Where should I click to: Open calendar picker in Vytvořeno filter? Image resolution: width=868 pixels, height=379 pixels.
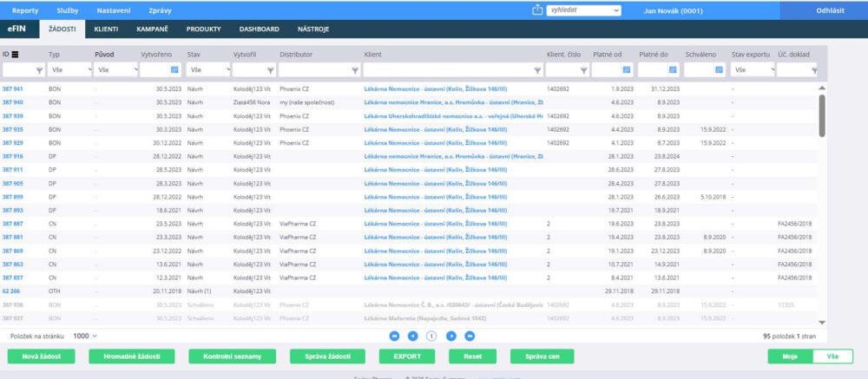point(174,69)
